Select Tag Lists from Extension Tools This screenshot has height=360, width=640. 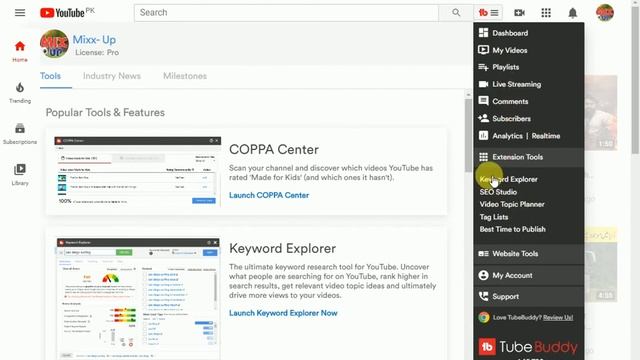coord(494,217)
